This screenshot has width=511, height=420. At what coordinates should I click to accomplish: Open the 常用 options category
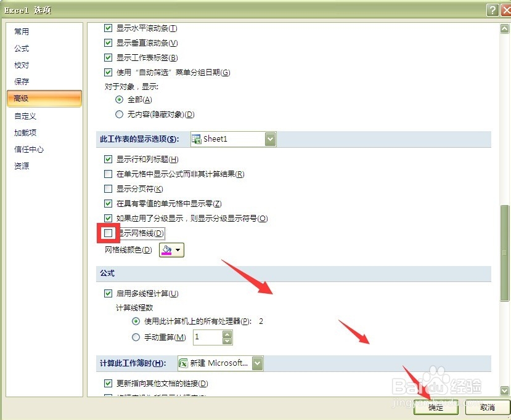pos(22,31)
